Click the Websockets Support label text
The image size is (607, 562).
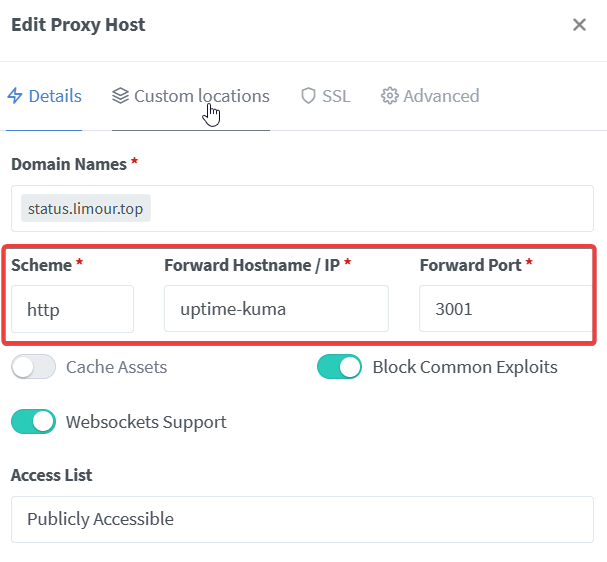(146, 422)
